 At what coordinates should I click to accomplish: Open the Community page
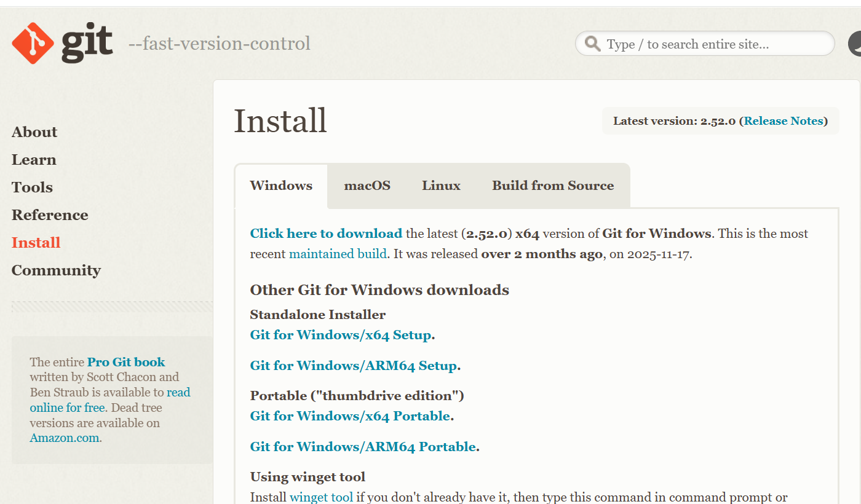56,270
